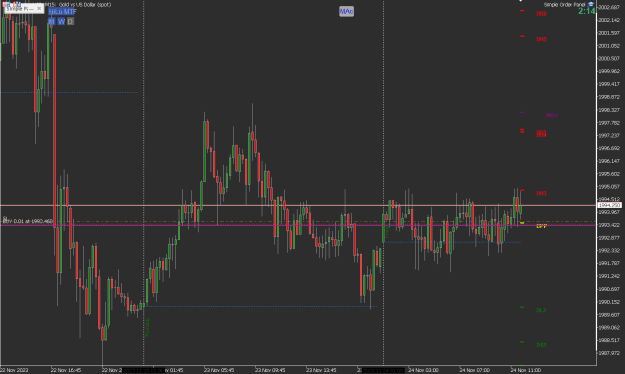Select the purple weekly level label
Viewport: 625px width, 374px height.
(x=552, y=115)
